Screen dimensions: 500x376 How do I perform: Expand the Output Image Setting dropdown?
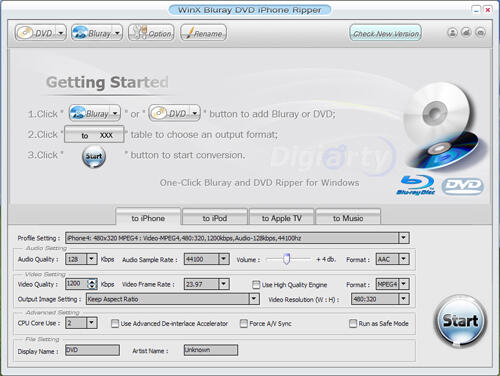[254, 299]
